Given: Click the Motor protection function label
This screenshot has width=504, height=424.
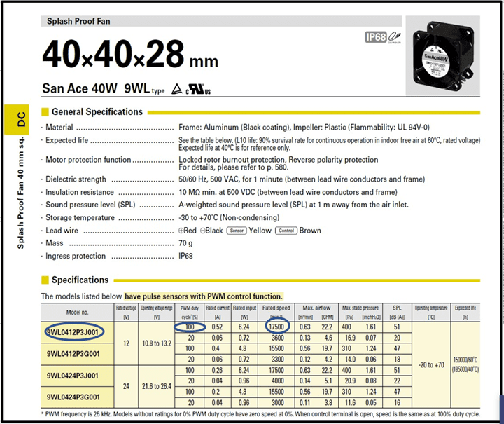Looking at the screenshot, I should pos(88,160).
